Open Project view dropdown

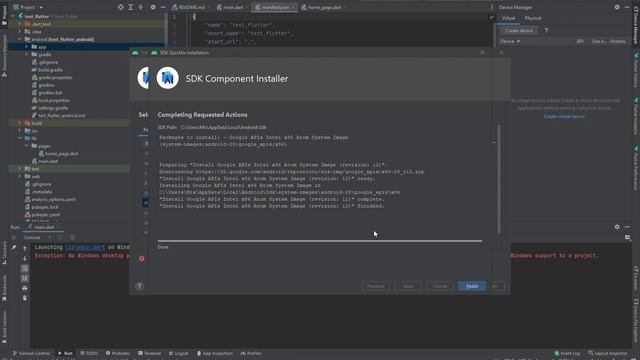coord(28,7)
